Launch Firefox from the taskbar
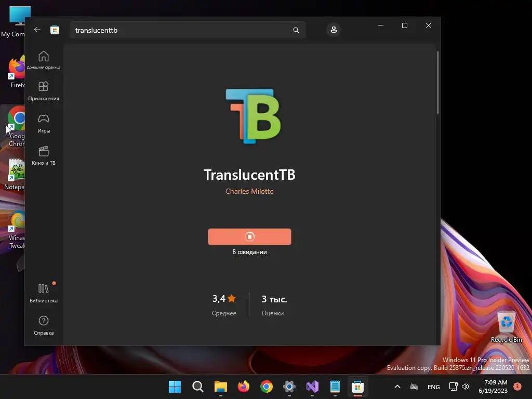Viewport: 532px width, 399px height. [244, 387]
